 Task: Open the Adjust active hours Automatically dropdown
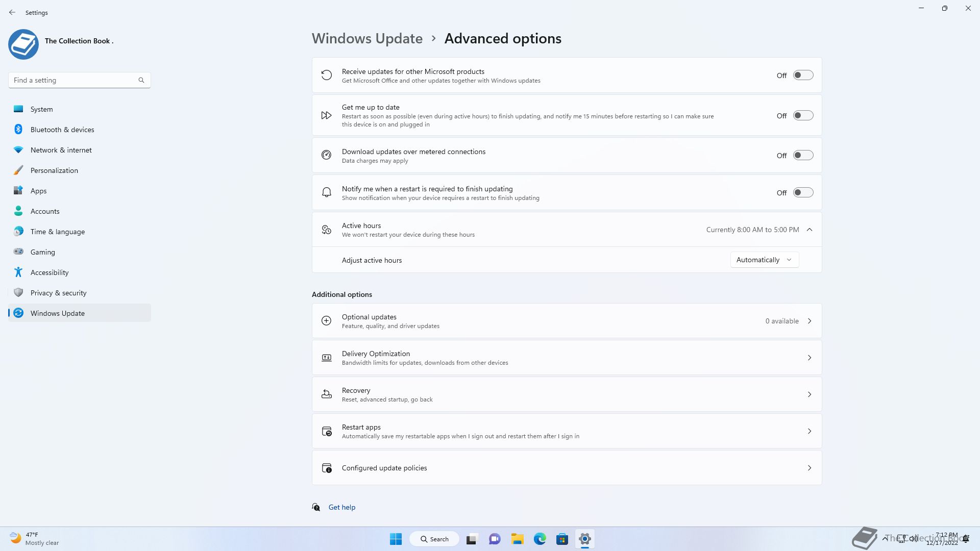pos(764,260)
